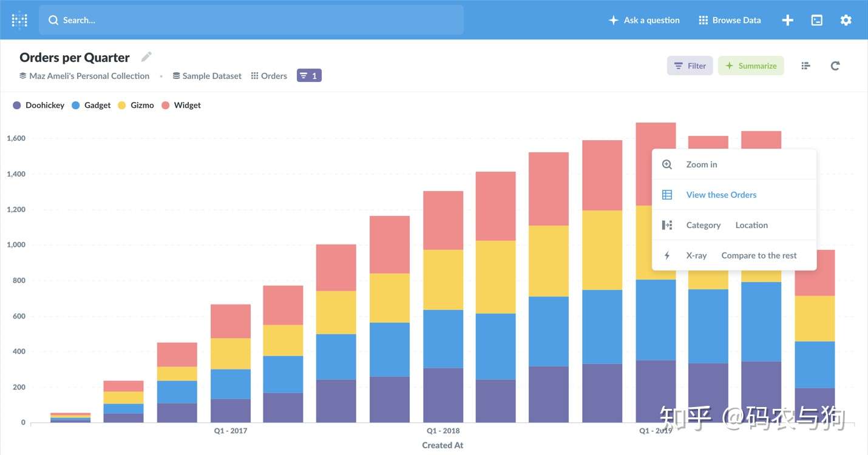Toggle the Gadget series in legend
This screenshot has height=455, width=868.
pyautogui.click(x=92, y=105)
